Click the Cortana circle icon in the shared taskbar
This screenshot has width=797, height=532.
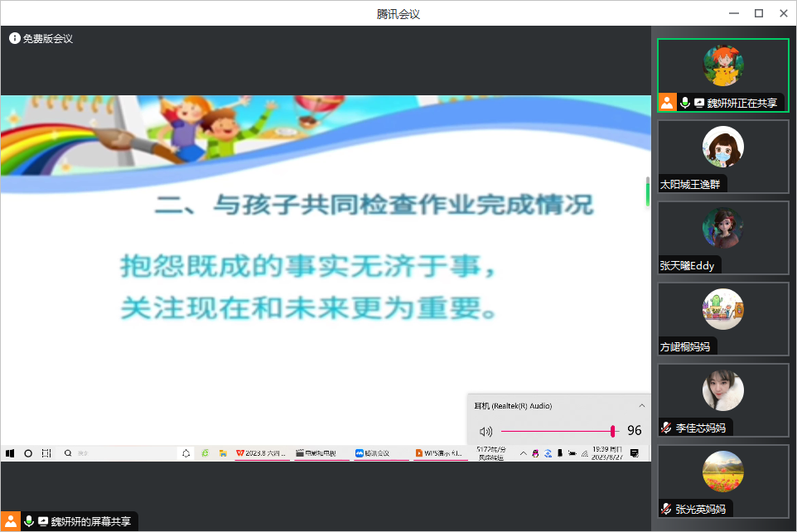(28, 453)
